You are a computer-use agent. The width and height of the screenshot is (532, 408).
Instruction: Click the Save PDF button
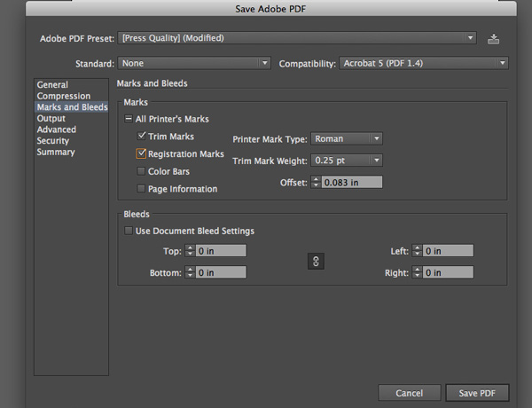coord(477,393)
